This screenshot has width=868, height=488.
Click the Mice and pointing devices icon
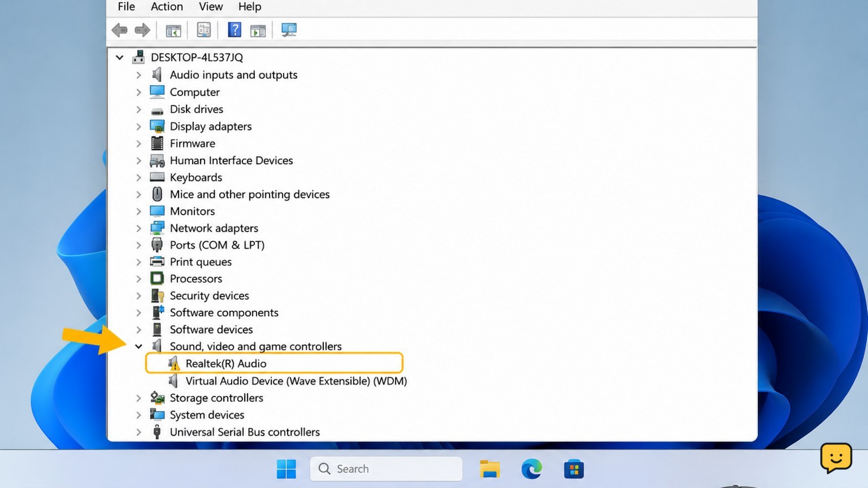pyautogui.click(x=157, y=194)
